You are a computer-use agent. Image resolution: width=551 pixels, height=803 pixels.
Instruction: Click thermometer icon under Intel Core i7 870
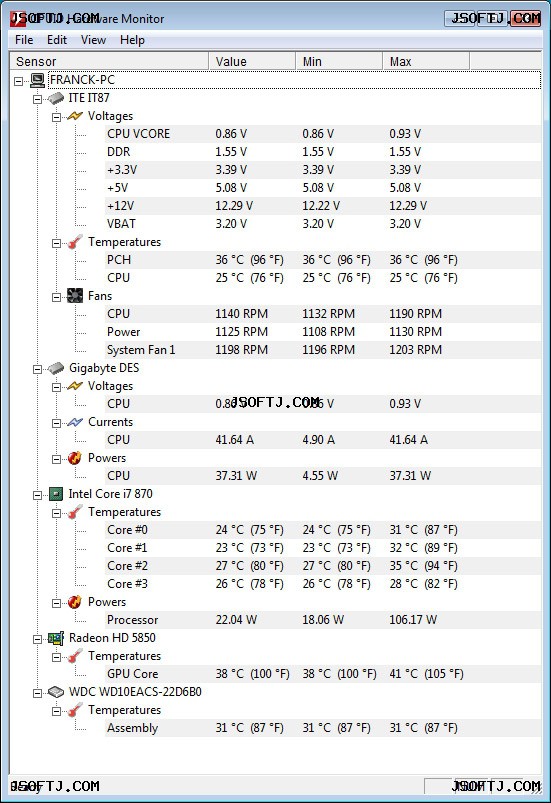(75, 512)
